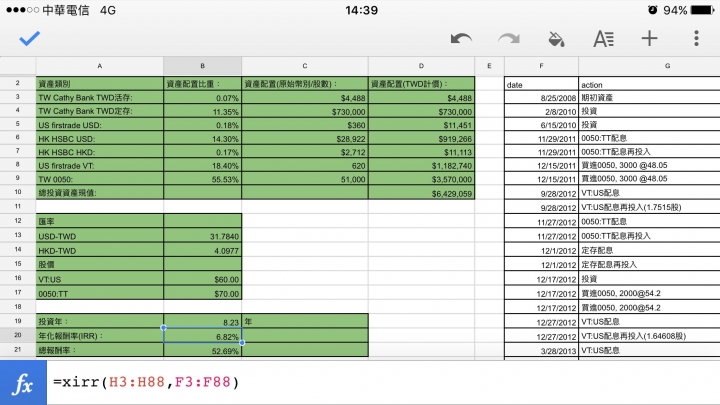Select the 'USD-TWD' label cell
The image size is (720, 405).
(100, 236)
